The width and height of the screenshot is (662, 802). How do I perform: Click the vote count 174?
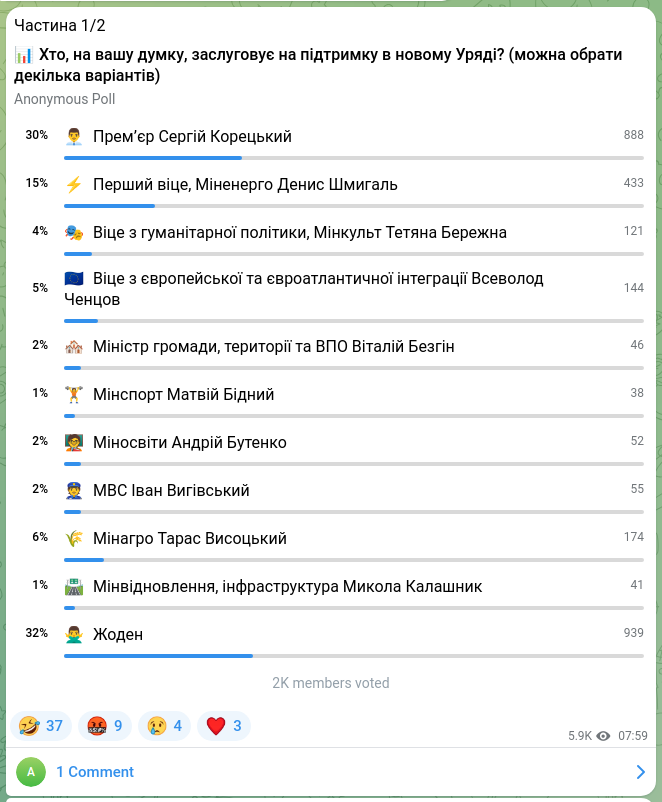[633, 537]
